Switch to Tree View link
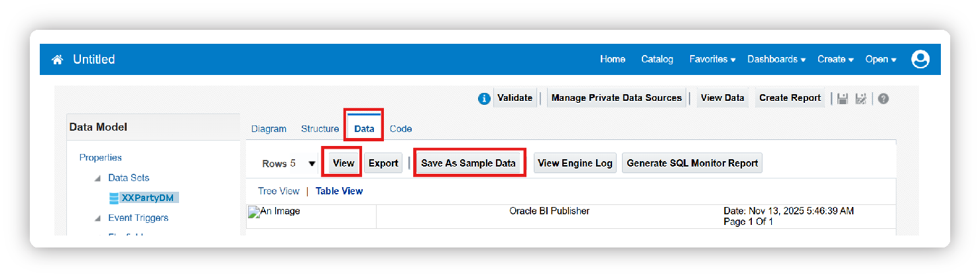 tap(278, 191)
